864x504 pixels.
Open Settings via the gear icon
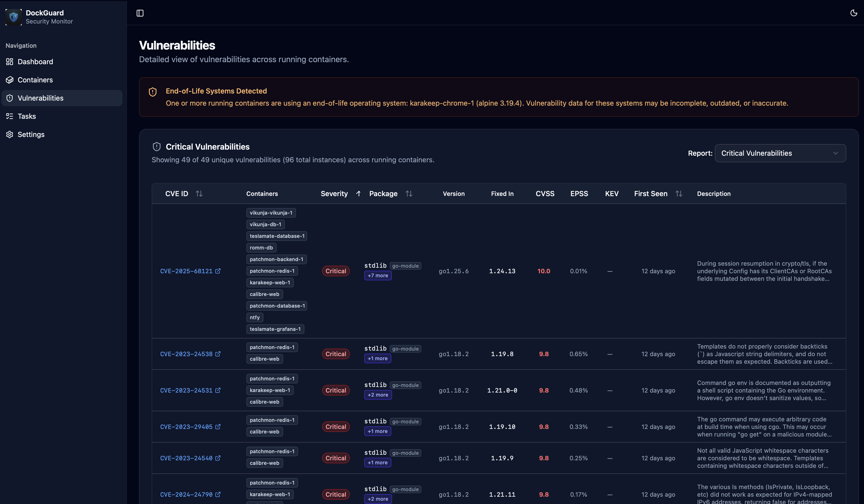(x=10, y=134)
